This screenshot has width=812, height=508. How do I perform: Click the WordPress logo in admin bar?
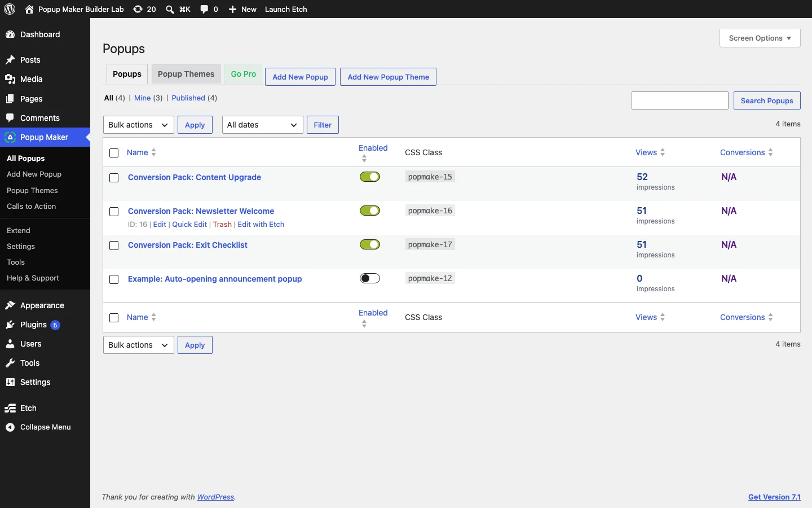click(10, 9)
